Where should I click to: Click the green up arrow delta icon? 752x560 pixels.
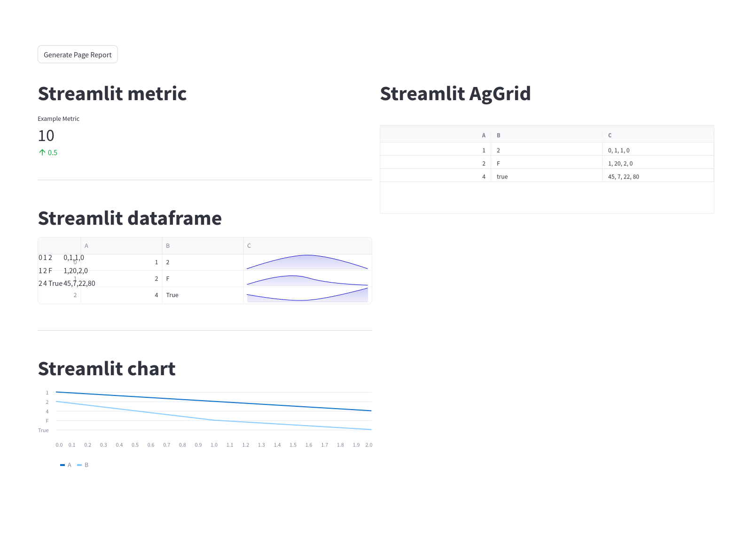42,152
